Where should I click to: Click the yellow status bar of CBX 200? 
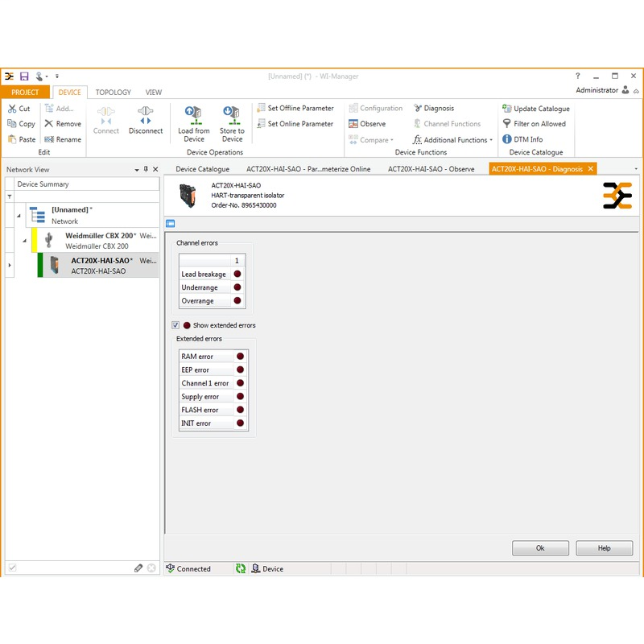(35, 240)
